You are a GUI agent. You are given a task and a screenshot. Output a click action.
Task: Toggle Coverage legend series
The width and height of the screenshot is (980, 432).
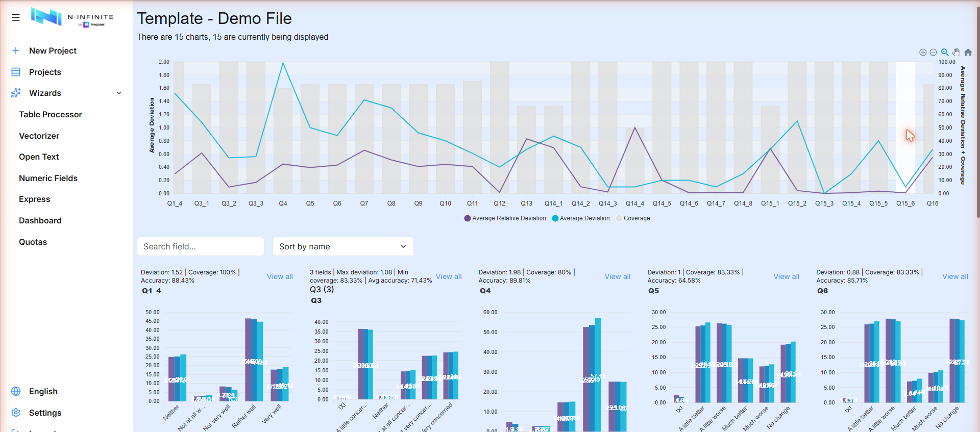click(x=633, y=218)
